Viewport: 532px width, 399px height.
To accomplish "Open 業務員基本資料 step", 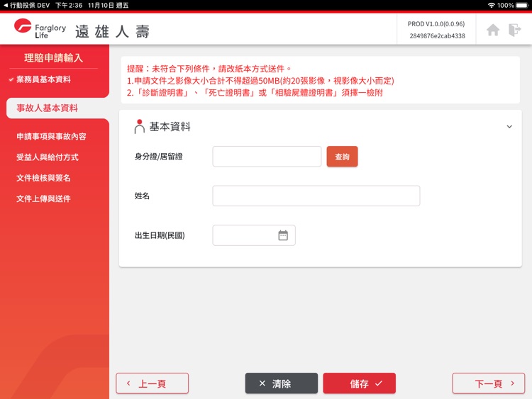I will tap(43, 79).
